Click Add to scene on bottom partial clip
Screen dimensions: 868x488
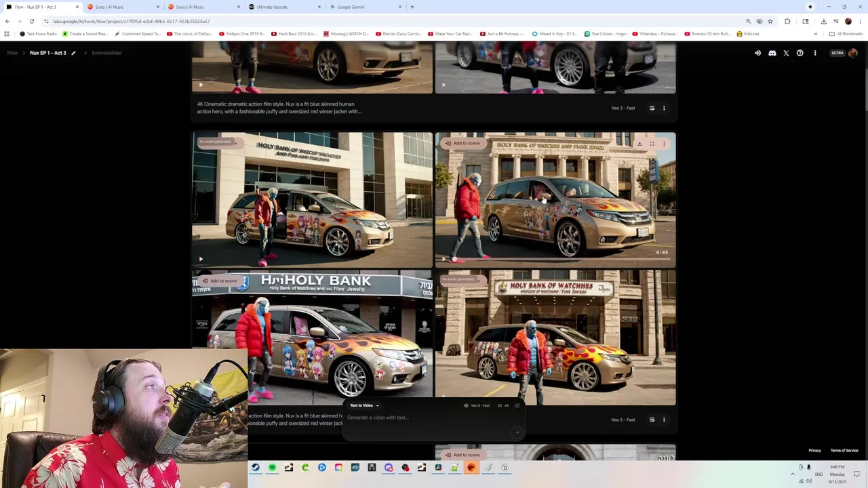(x=462, y=455)
